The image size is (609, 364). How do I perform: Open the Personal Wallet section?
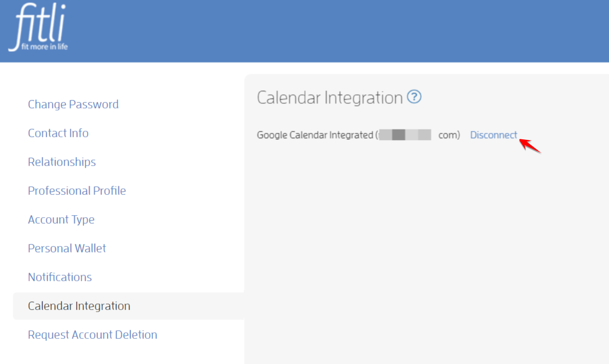tap(67, 249)
